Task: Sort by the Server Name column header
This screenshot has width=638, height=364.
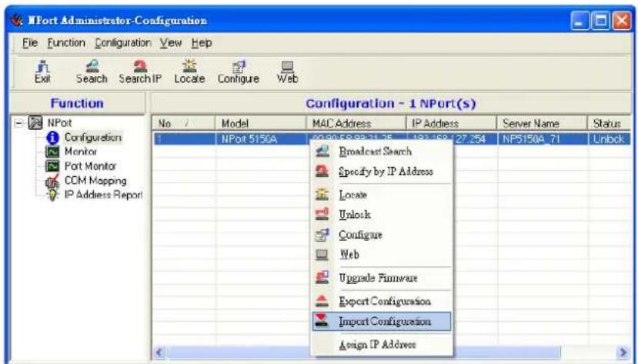Action: click(542, 123)
